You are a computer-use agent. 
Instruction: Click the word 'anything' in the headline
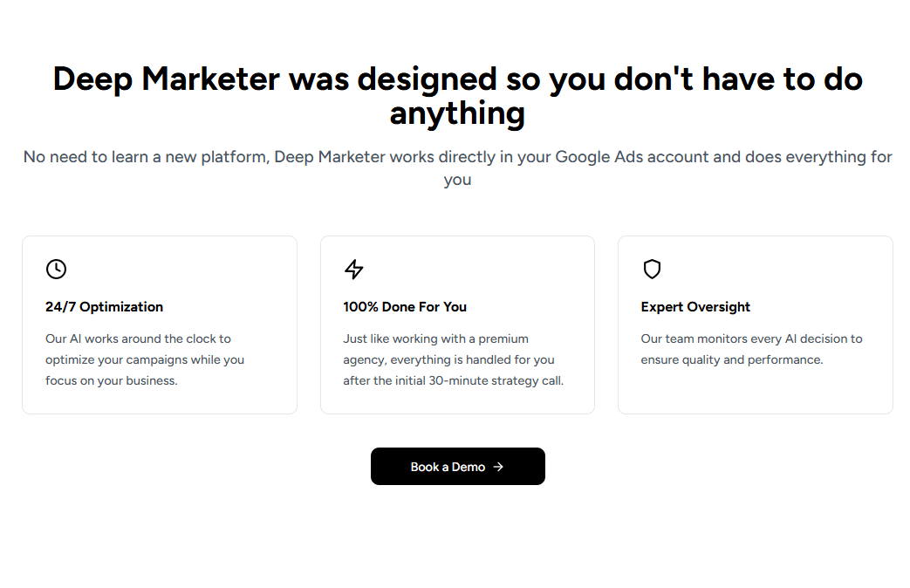point(457,113)
